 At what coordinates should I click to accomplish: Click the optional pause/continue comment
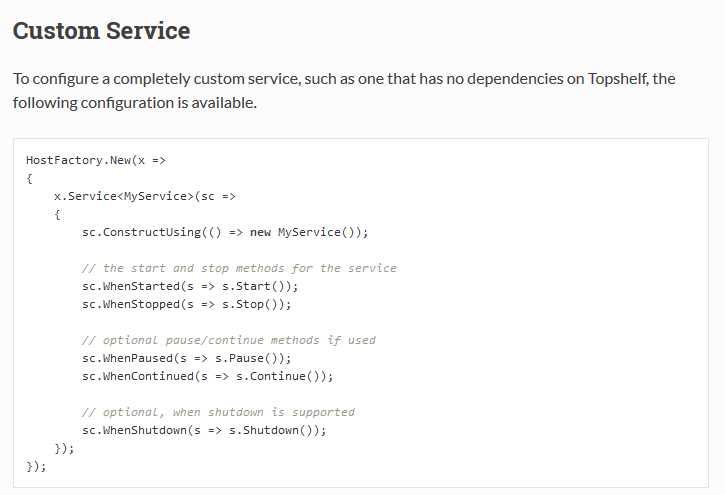click(229, 340)
